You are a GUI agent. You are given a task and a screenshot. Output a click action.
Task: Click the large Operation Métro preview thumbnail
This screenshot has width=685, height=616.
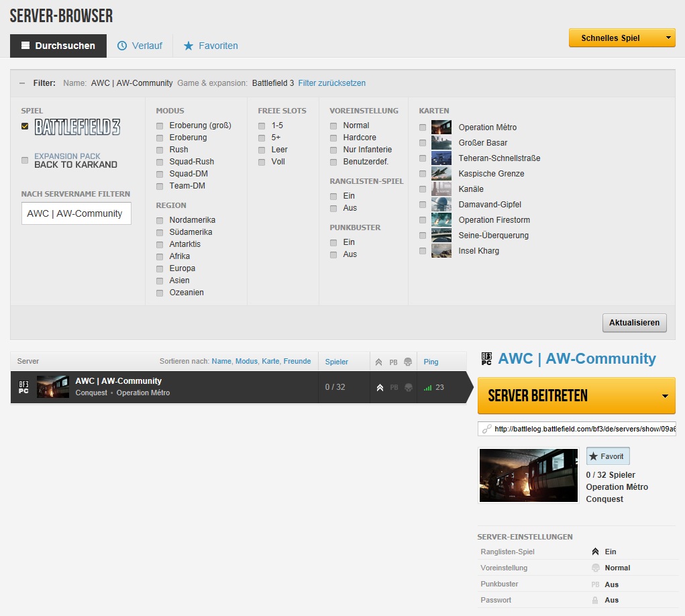[x=529, y=475]
